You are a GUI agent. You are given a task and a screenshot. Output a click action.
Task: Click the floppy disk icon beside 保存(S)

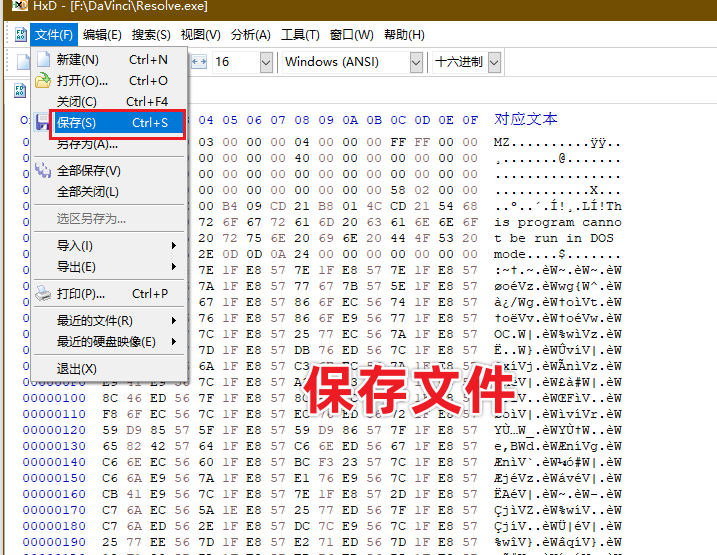click(43, 123)
